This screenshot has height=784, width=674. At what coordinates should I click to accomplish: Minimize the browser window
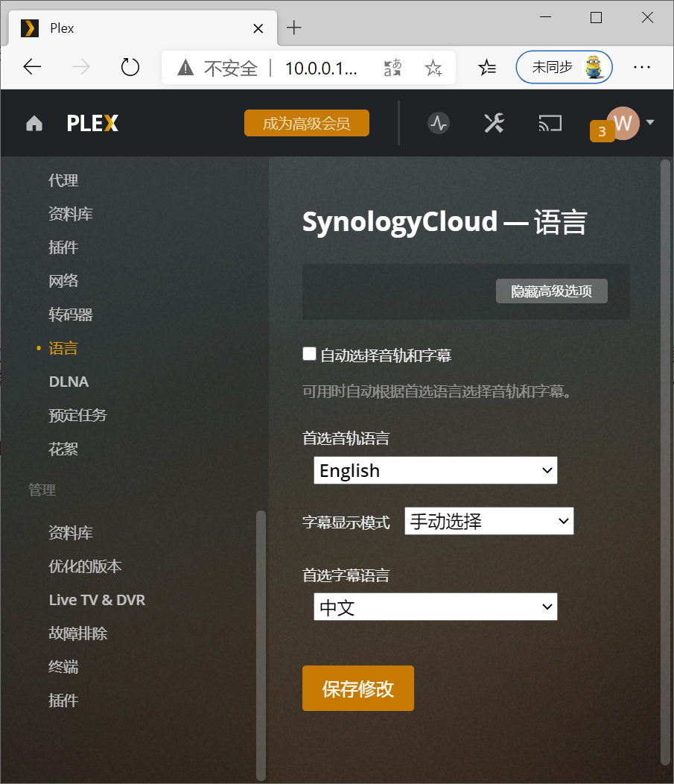click(546, 17)
